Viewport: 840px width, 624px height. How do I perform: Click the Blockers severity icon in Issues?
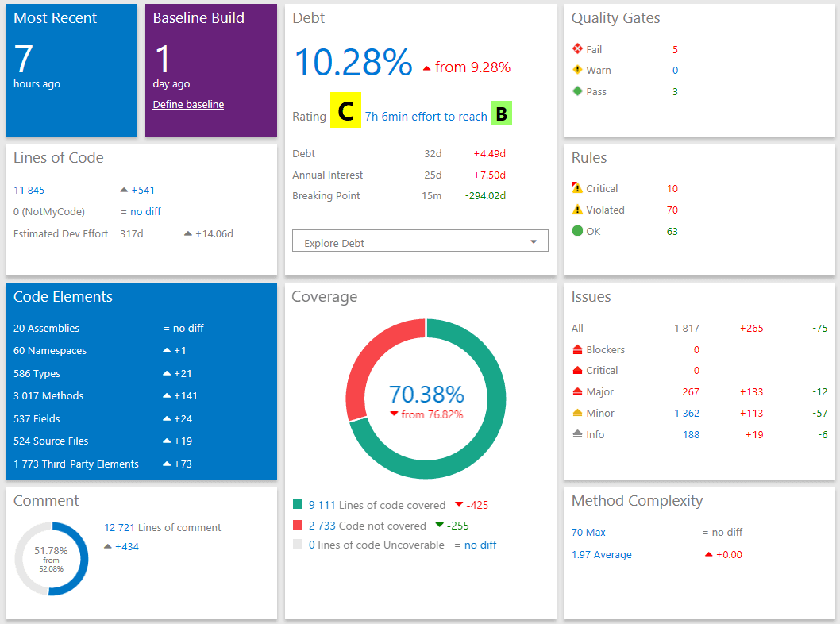(x=576, y=349)
